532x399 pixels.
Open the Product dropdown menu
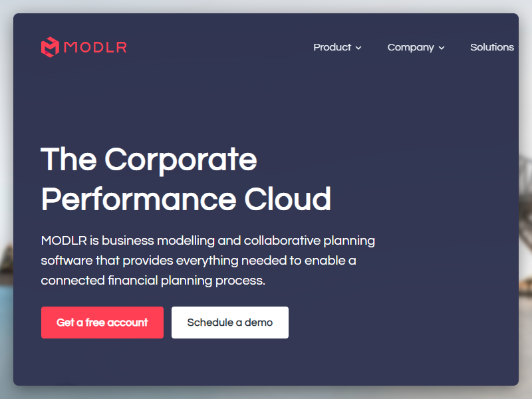pyautogui.click(x=332, y=47)
